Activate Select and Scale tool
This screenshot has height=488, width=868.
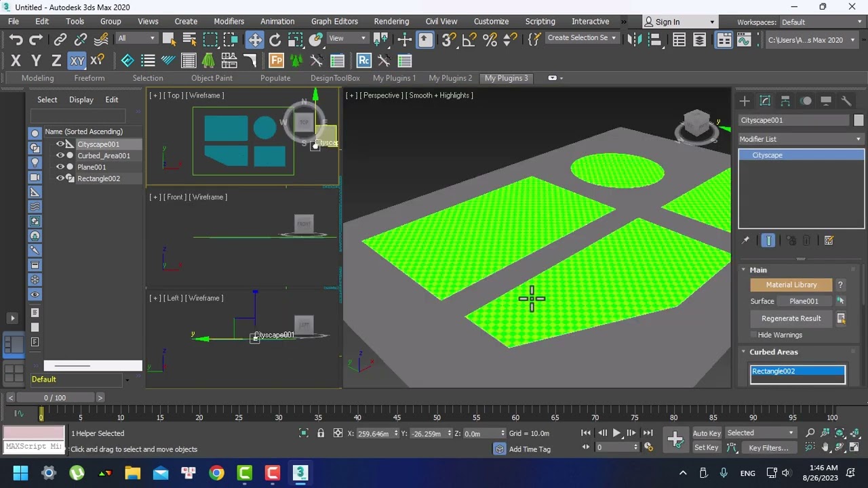click(x=295, y=40)
